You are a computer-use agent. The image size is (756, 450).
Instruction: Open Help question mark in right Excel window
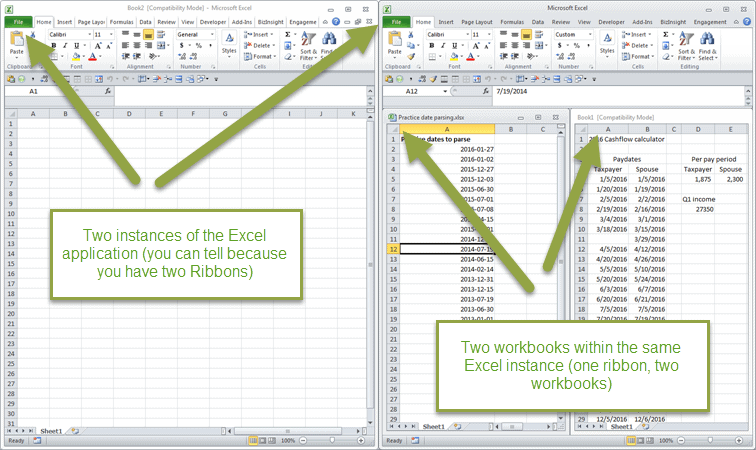pyautogui.click(x=747, y=22)
